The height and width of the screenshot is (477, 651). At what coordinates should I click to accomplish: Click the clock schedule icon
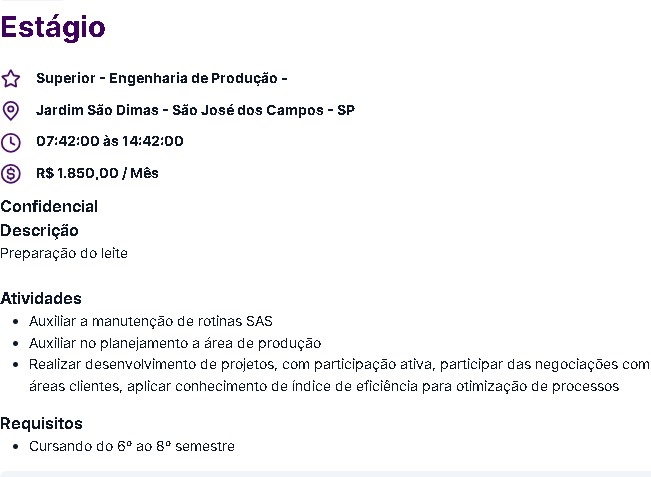[x=11, y=143]
